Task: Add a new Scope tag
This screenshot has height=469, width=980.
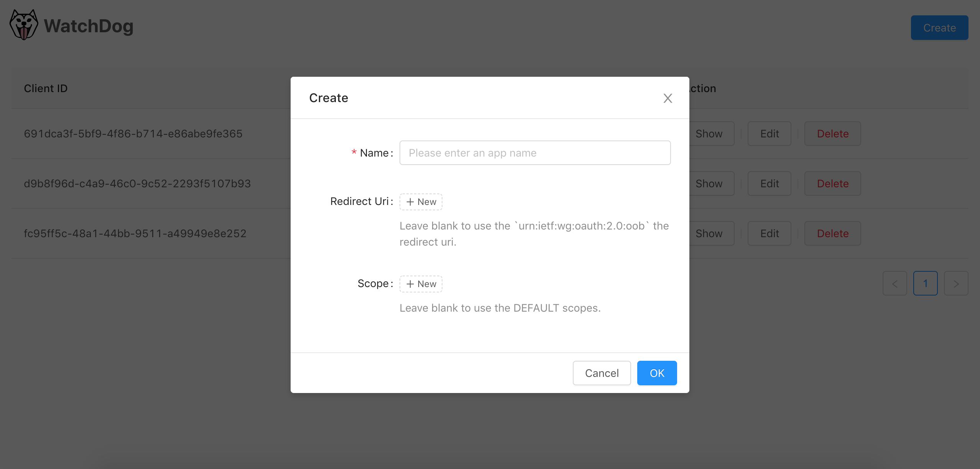Action: pyautogui.click(x=421, y=284)
